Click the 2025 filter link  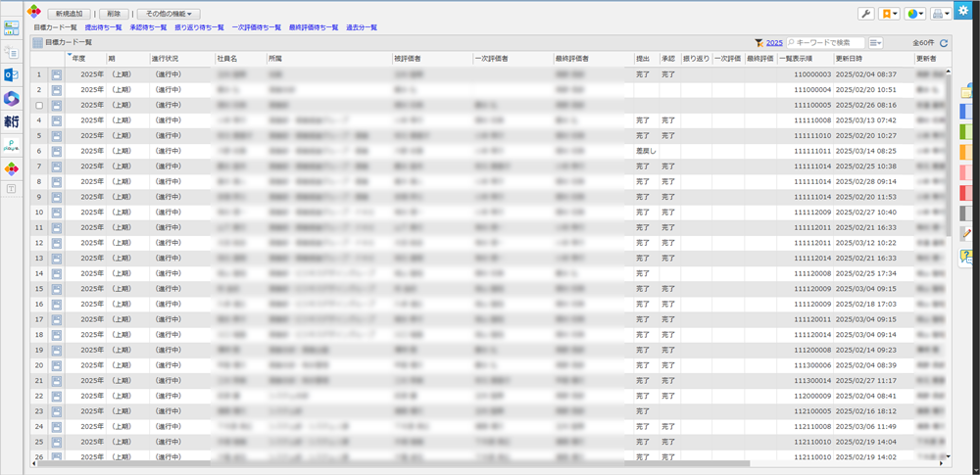[x=774, y=43]
